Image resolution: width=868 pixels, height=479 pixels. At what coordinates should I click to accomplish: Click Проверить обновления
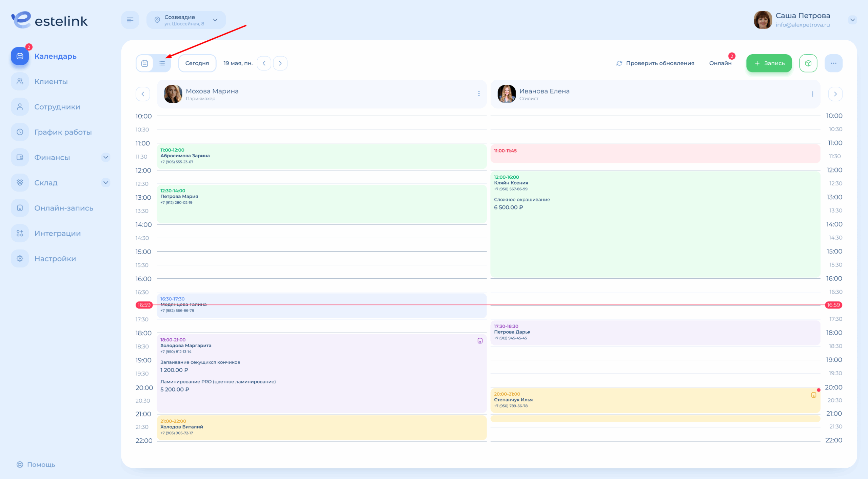pyautogui.click(x=655, y=63)
